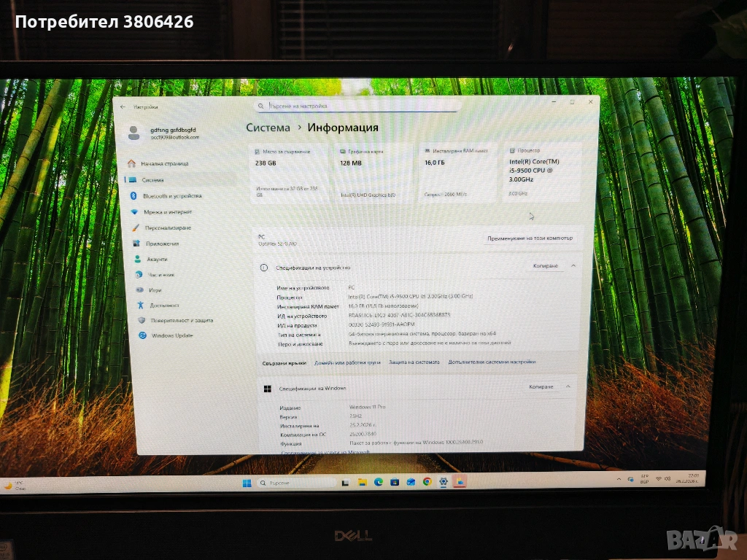This screenshot has width=747, height=560.
Task: Collapse the Спецификации на устройство section
Action: coord(573,266)
